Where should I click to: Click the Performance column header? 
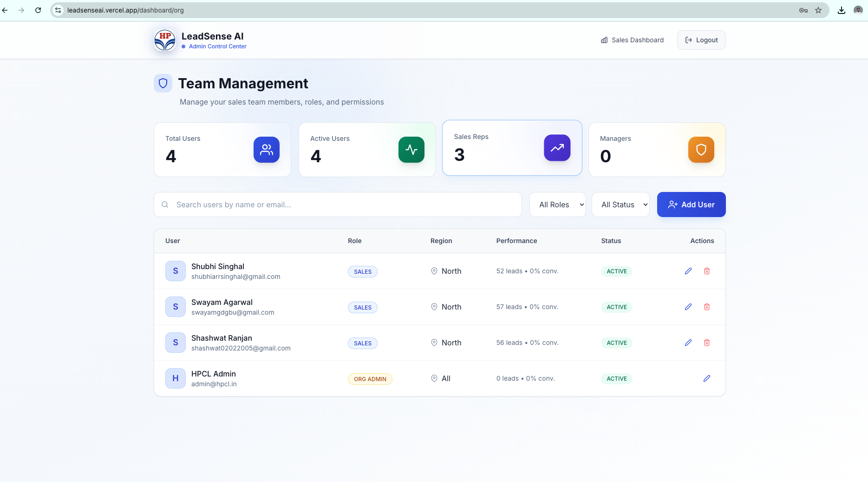click(x=516, y=241)
